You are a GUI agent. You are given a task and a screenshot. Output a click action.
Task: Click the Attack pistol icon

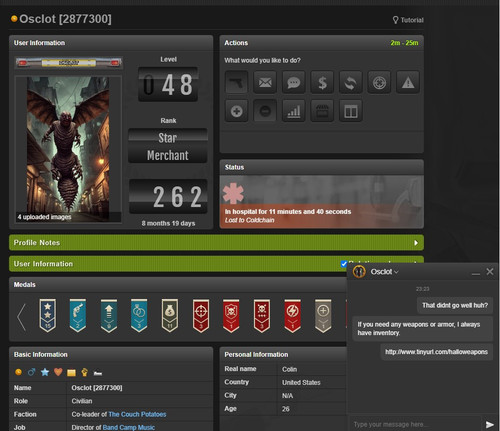236,82
